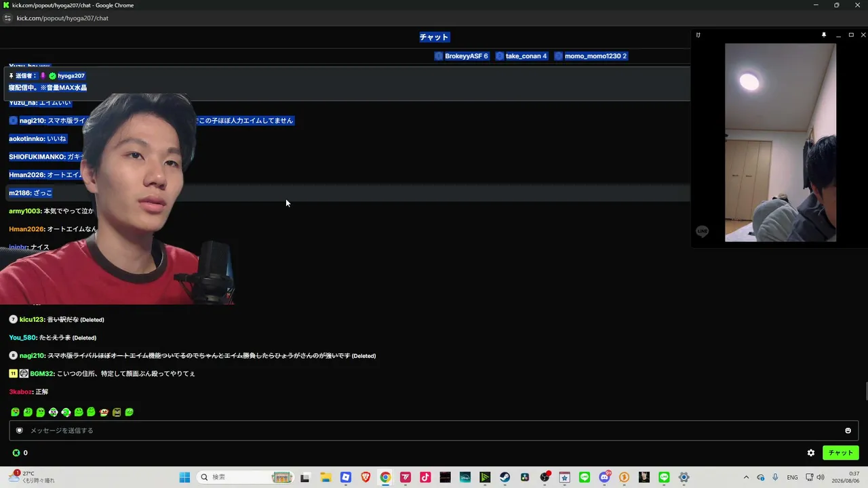Open Brave browser from taskbar

pyautogui.click(x=366, y=477)
